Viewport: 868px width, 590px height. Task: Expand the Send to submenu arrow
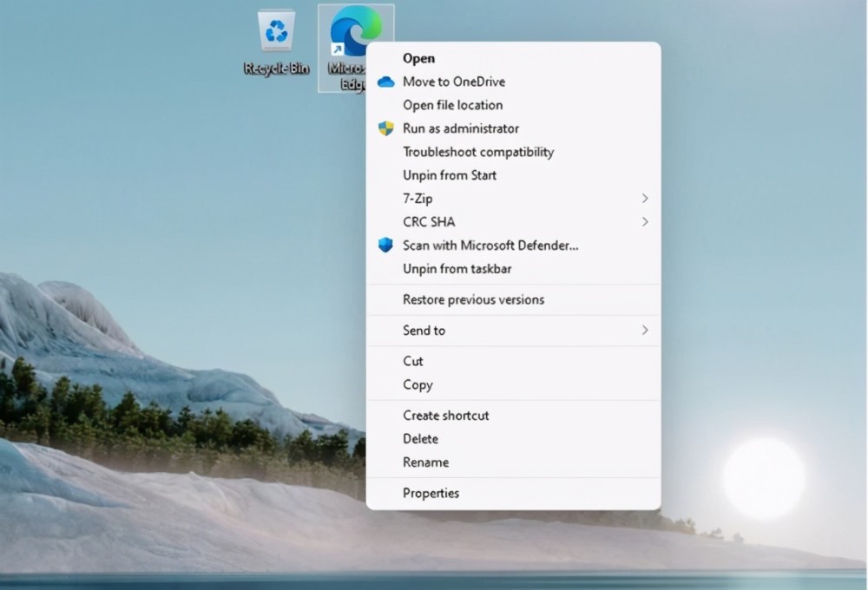point(645,331)
